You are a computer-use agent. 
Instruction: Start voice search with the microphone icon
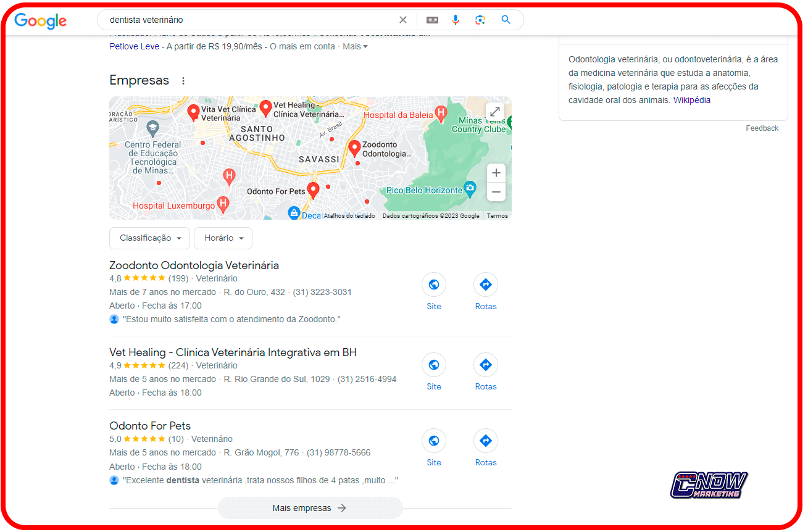(456, 20)
